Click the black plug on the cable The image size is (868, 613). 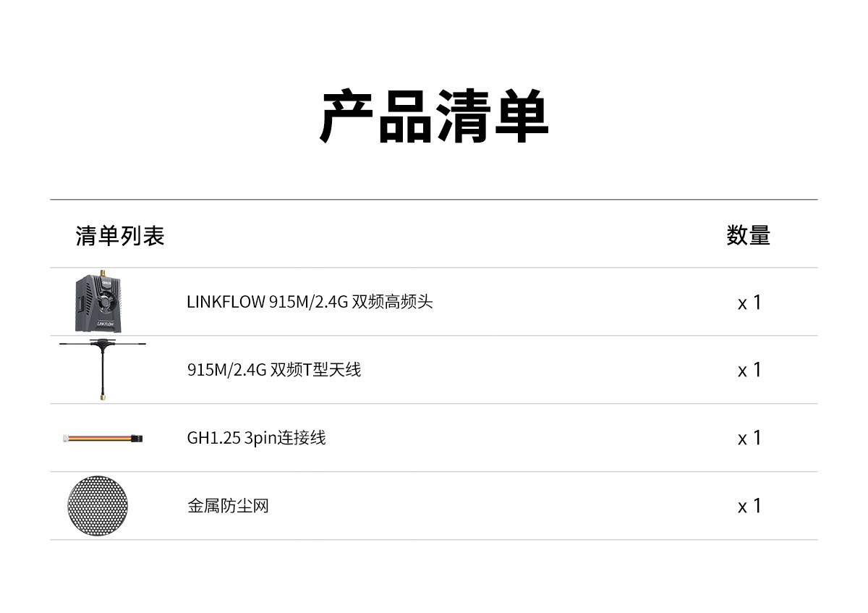pos(137,438)
